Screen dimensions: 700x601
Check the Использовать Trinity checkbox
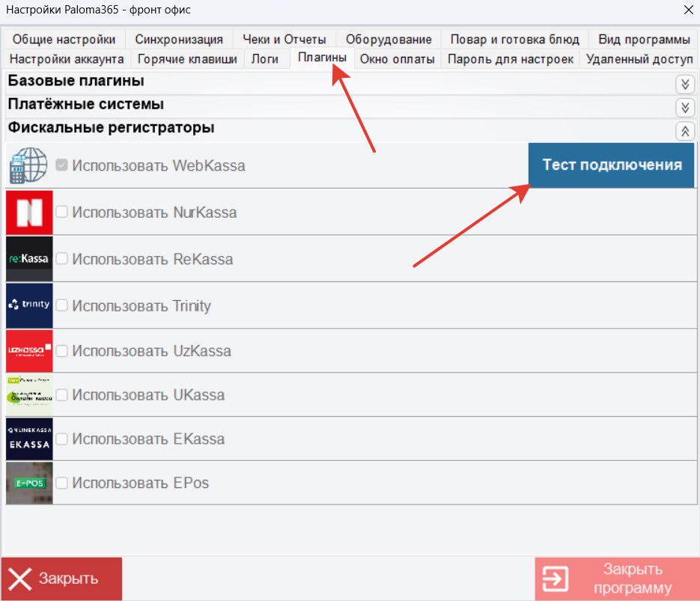tap(62, 305)
